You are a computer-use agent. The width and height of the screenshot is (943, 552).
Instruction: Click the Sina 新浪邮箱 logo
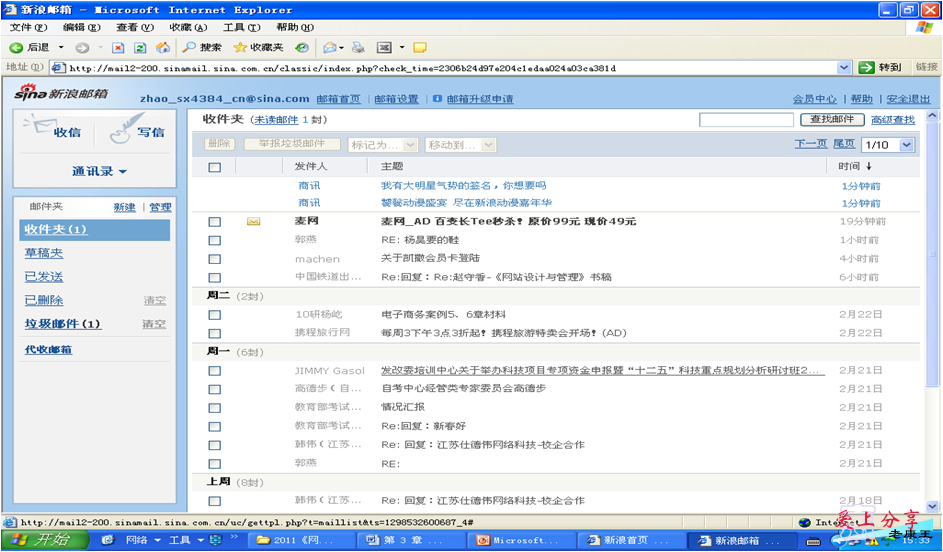(61, 93)
